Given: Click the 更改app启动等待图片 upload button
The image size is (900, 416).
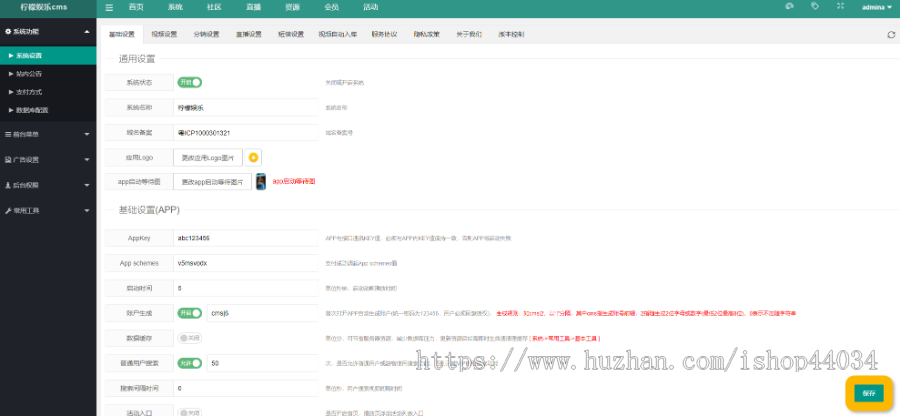Looking at the screenshot, I should [x=212, y=182].
